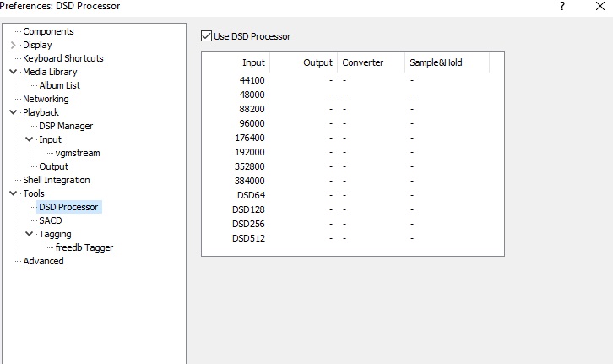Viewport: 613px width, 364px height.
Task: Open the DSP Manager page
Action: tap(66, 126)
